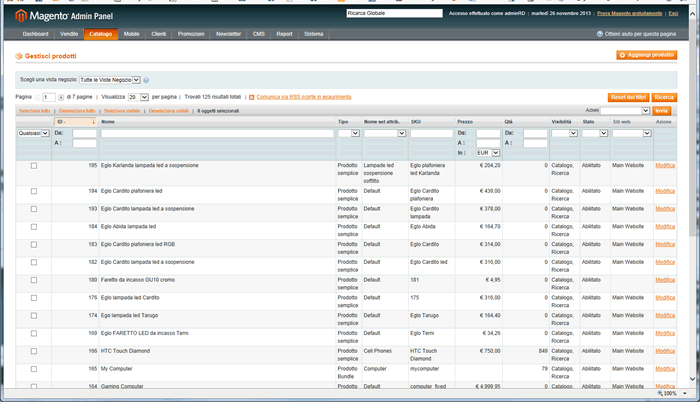Go to next page arrow icon
The image size is (700, 402).
(61, 97)
